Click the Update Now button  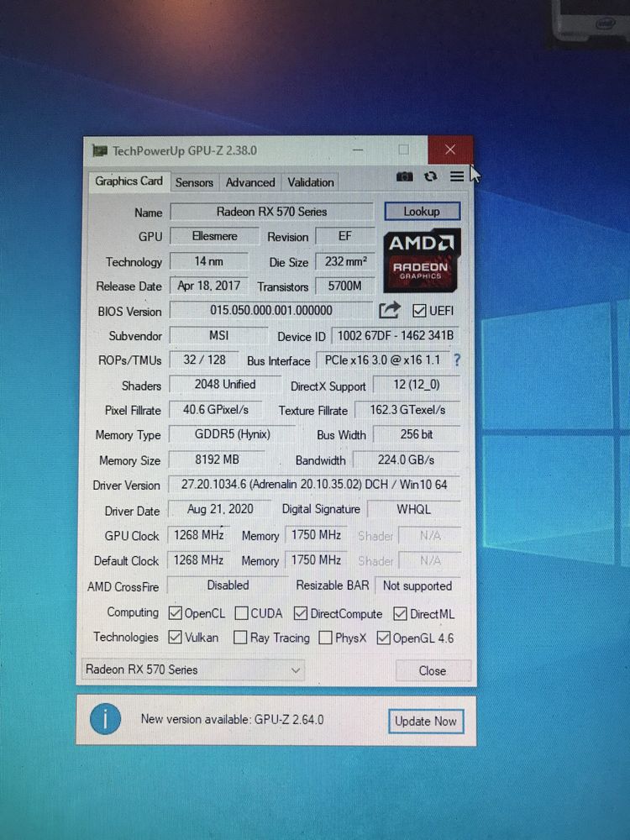pyautogui.click(x=426, y=722)
